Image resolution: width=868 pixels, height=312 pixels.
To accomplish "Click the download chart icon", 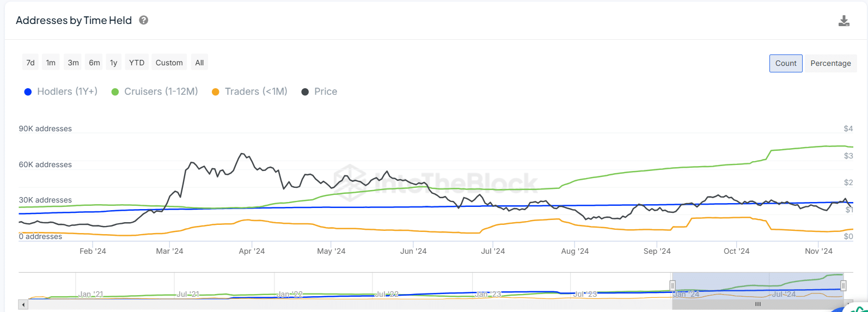I will 843,21.
